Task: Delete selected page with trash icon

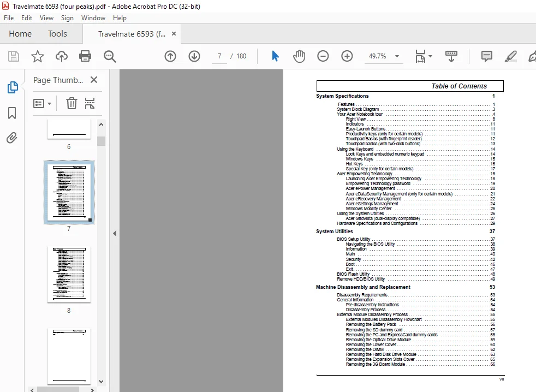Action: (72, 103)
